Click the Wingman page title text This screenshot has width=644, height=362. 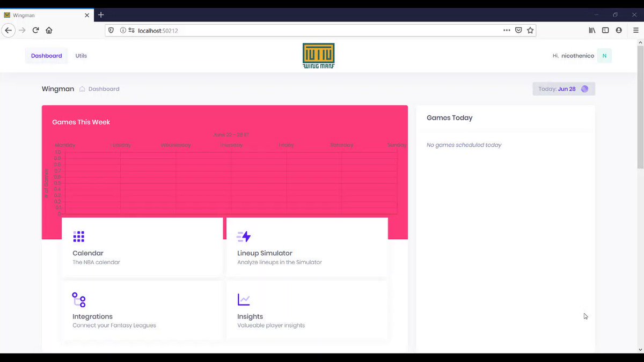coord(58,89)
